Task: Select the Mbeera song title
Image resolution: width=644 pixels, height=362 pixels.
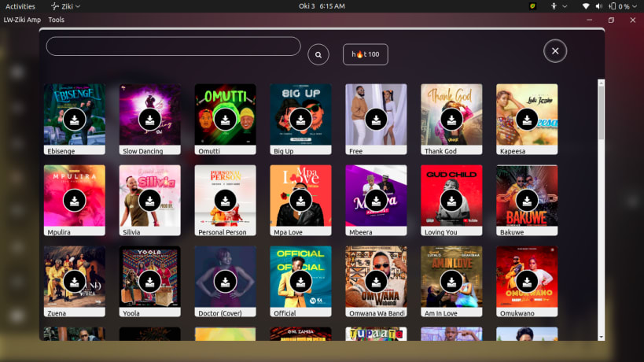Action: pyautogui.click(x=361, y=232)
